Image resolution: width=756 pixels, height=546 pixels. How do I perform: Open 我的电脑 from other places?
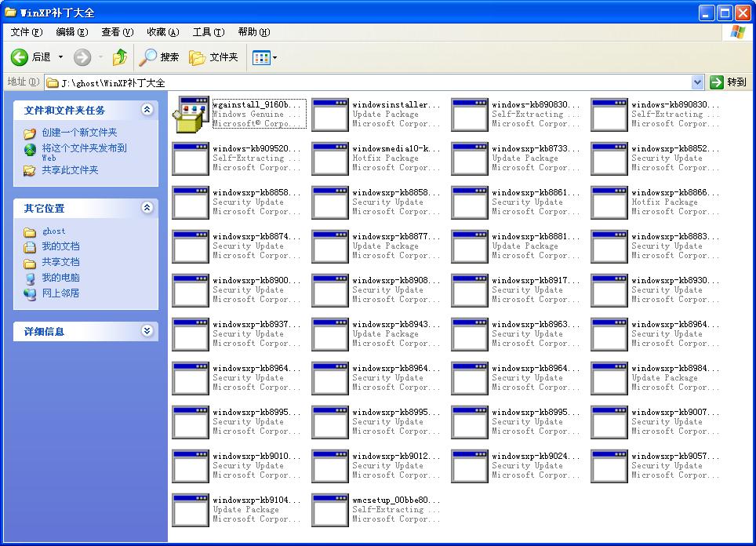[x=60, y=278]
